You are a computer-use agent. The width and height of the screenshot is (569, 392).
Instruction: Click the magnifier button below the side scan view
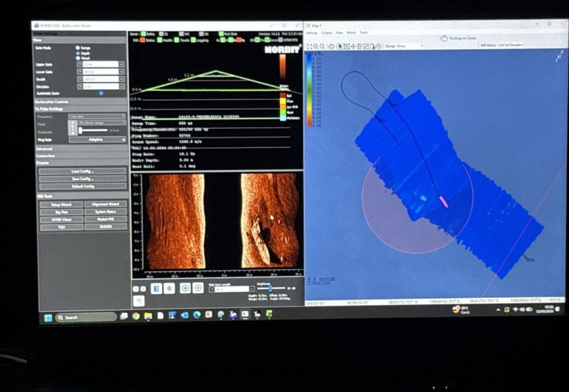(x=139, y=300)
